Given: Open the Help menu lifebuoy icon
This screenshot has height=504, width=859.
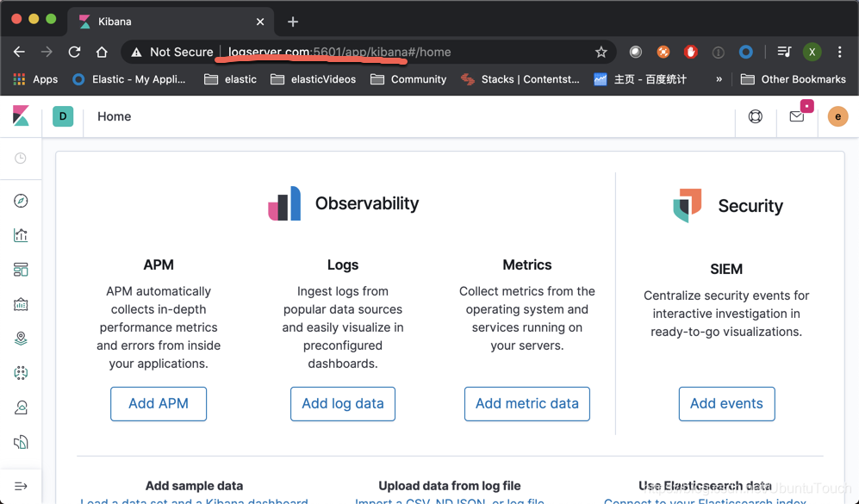Looking at the screenshot, I should click(756, 116).
